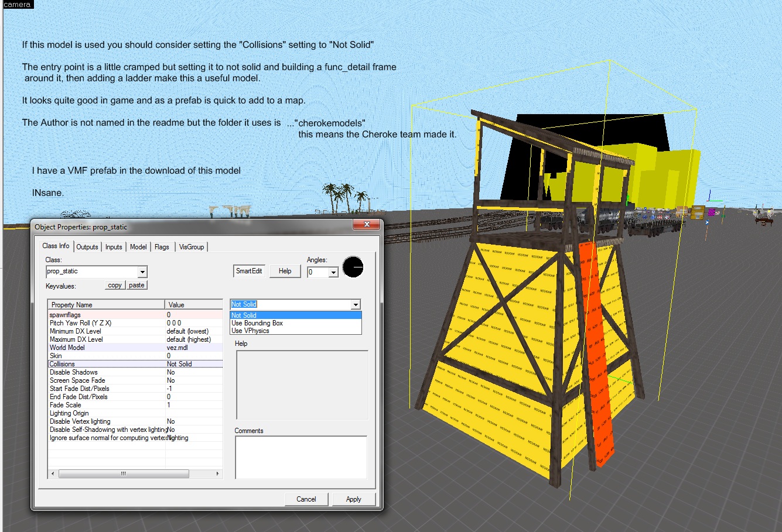Click the Angles compass dial
Viewport: 782px width, 532px height.
click(x=353, y=267)
